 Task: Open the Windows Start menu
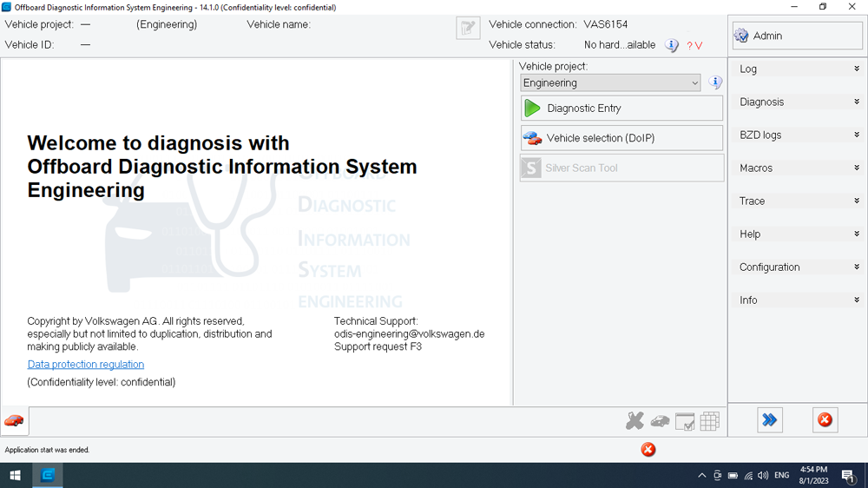coord(16,475)
